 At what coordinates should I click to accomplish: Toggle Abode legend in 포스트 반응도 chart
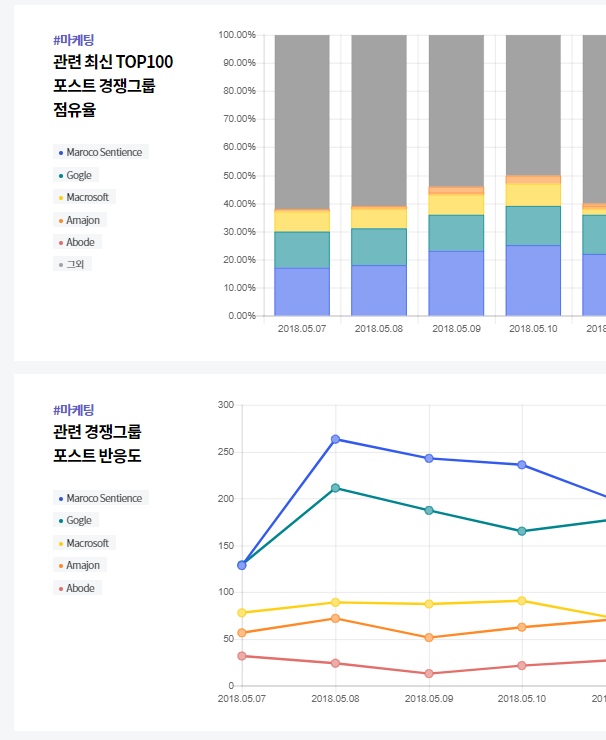(x=77, y=588)
